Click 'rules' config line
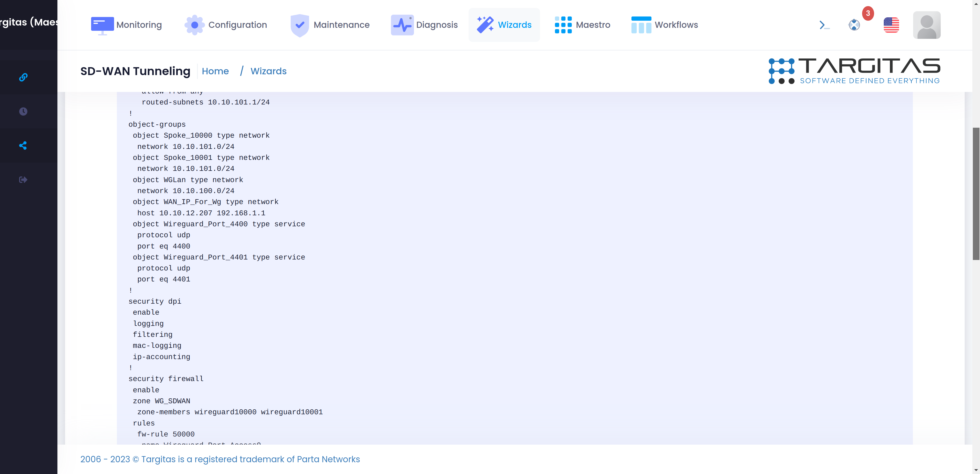 pos(143,423)
